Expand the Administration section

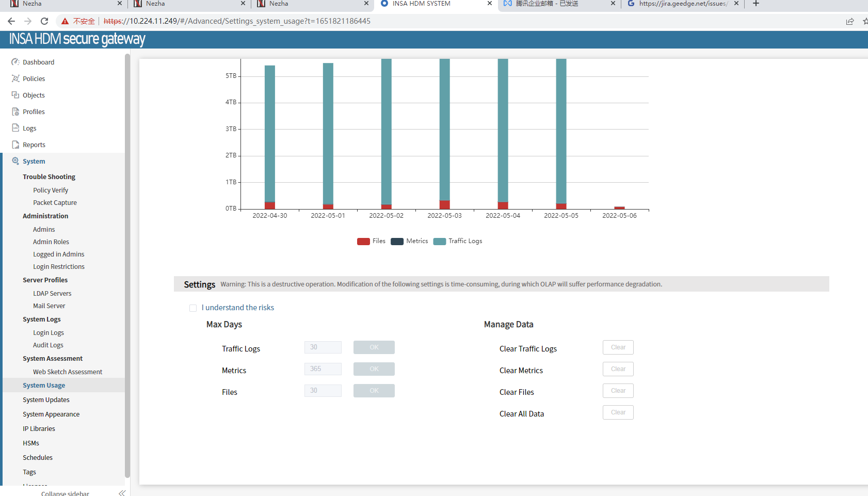pyautogui.click(x=45, y=216)
